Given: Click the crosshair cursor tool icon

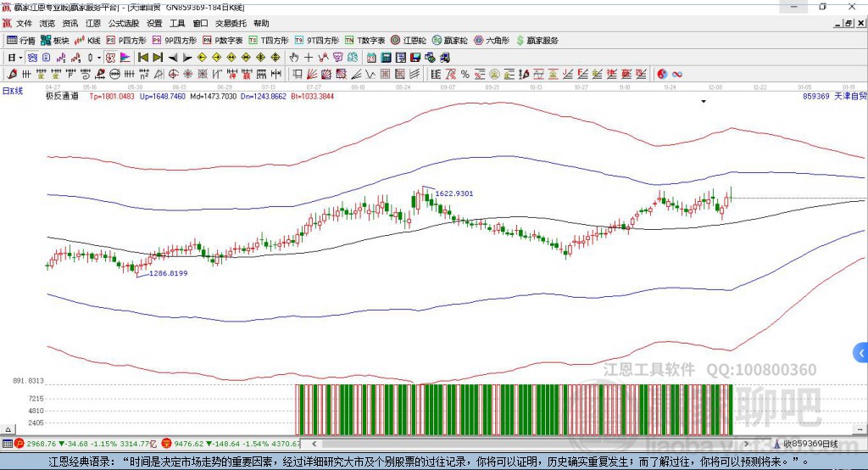Looking at the screenshot, I should click(x=309, y=57).
